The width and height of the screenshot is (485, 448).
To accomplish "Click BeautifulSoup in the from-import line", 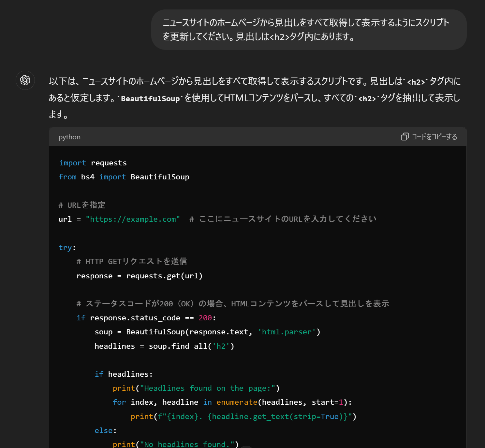I will click(160, 177).
